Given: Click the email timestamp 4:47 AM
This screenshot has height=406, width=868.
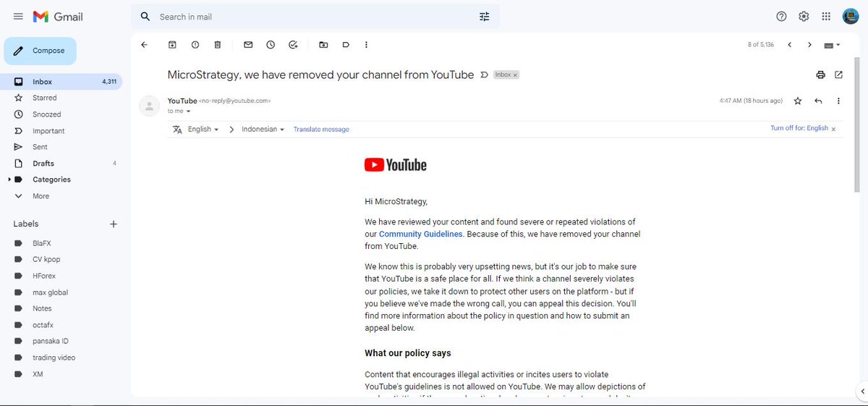Looking at the screenshot, I should (x=750, y=101).
